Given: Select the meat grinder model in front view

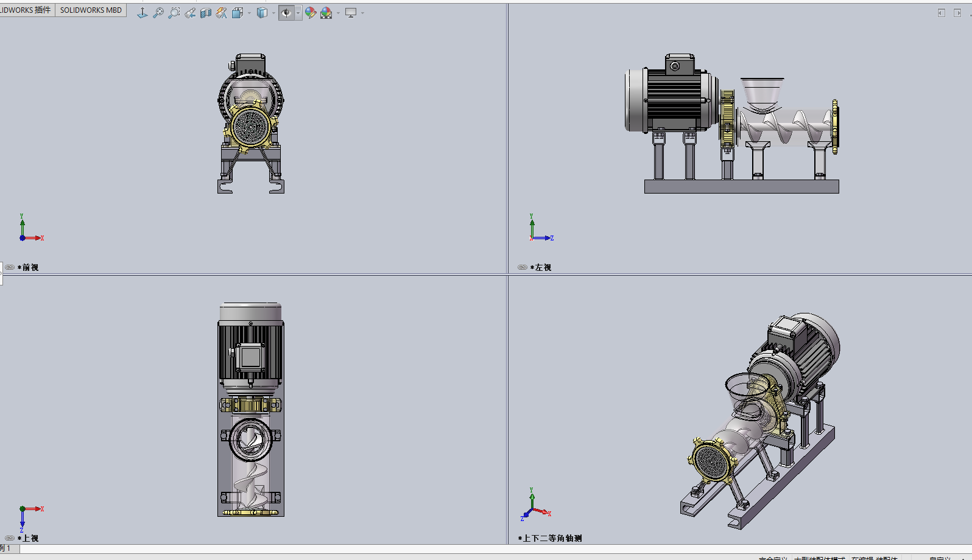Looking at the screenshot, I should pyautogui.click(x=251, y=124).
